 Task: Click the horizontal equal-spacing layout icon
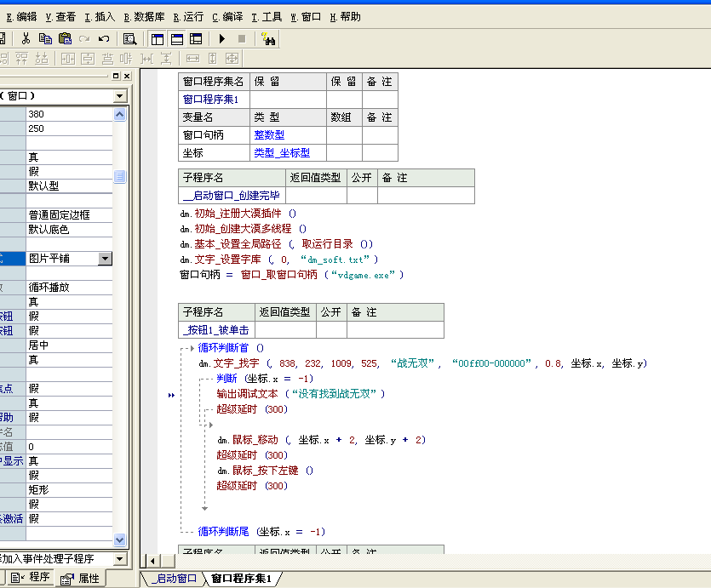pyautogui.click(x=147, y=59)
